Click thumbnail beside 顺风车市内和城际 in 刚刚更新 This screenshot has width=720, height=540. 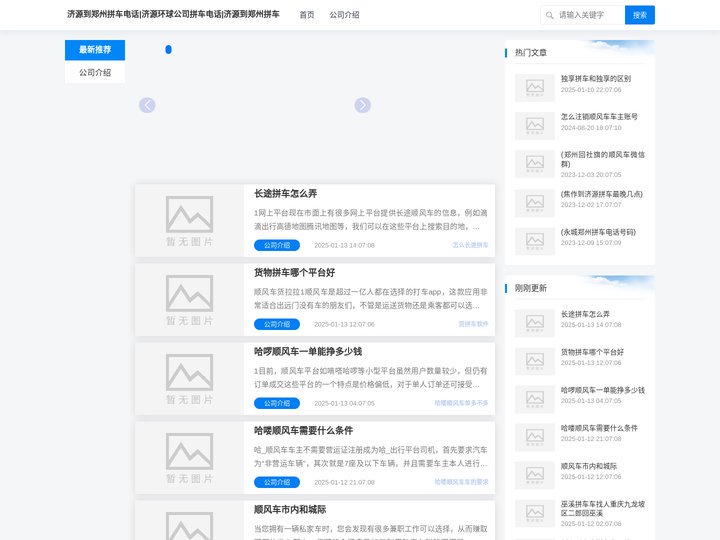[x=534, y=475]
